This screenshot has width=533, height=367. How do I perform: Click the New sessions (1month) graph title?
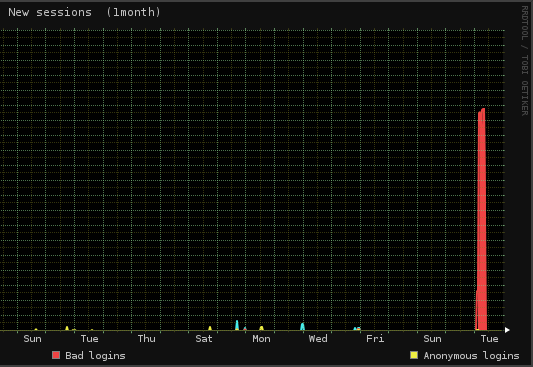click(x=84, y=12)
